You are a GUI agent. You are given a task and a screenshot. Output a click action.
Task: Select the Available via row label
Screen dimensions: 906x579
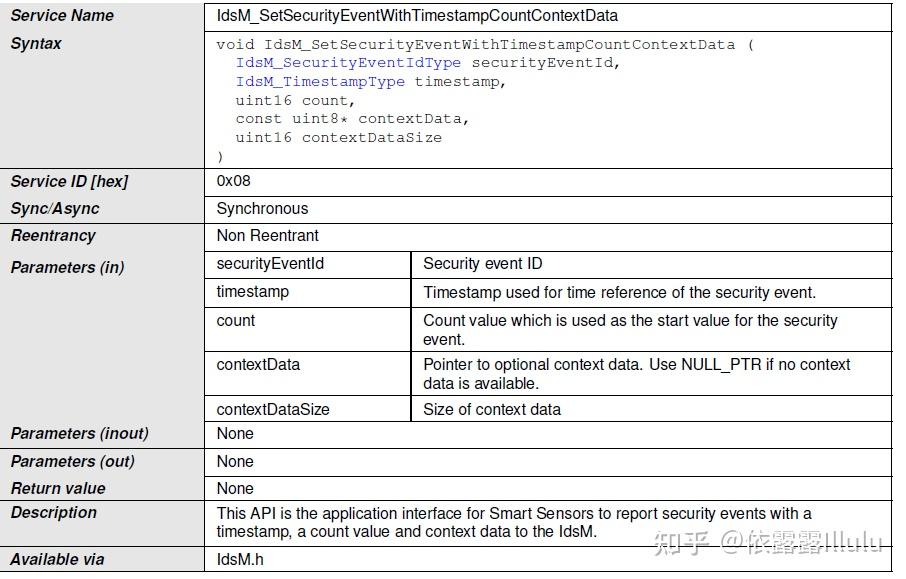point(57,560)
